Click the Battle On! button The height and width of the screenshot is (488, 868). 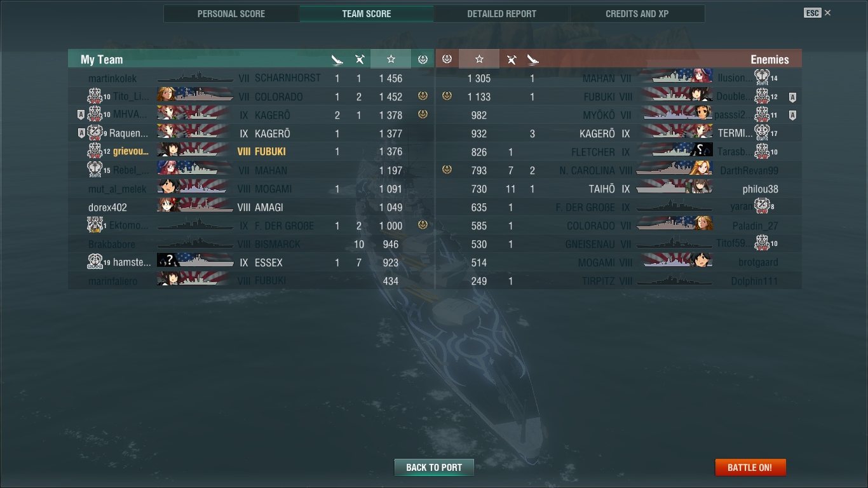point(750,467)
